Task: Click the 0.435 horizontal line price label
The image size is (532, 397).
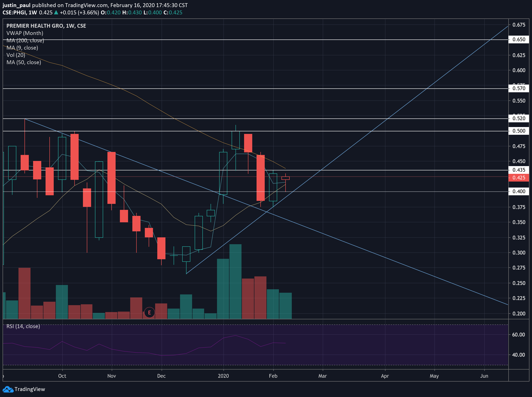Action: coord(518,170)
